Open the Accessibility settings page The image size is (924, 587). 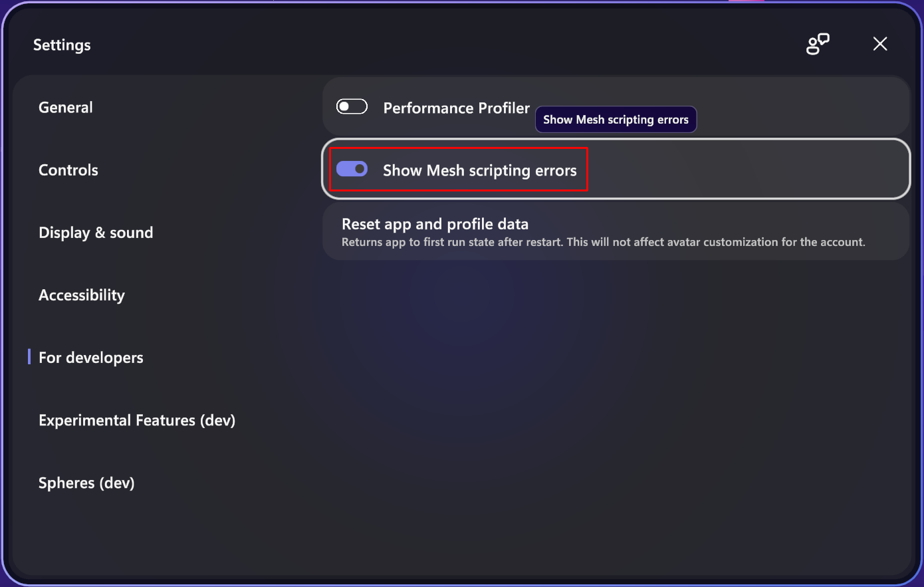click(82, 295)
